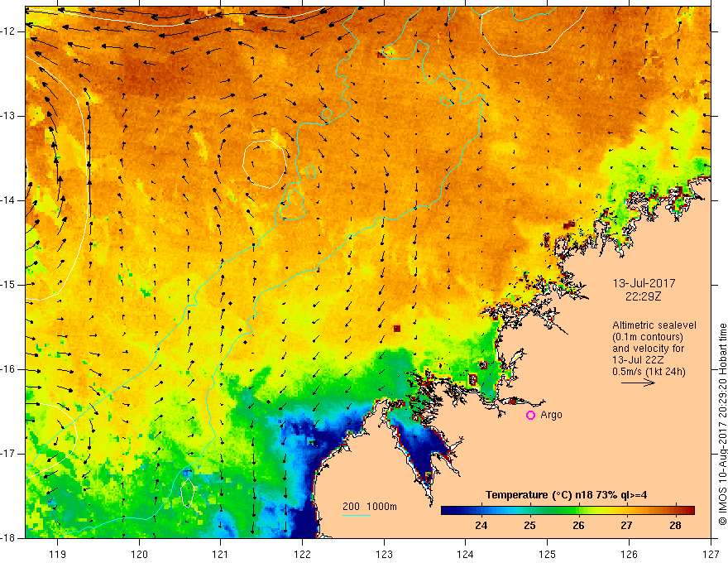
Task: Click longitude label 122
Action: pos(302,554)
